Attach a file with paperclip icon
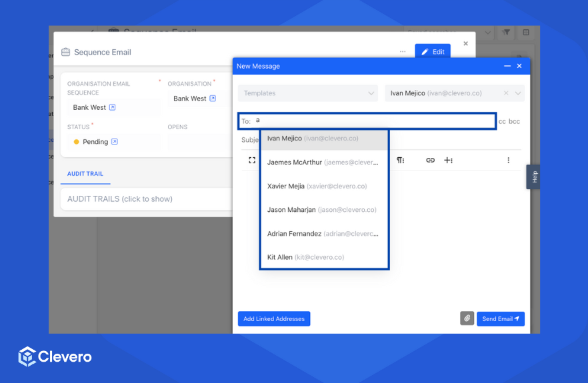This screenshot has height=383, width=588. pyautogui.click(x=467, y=318)
